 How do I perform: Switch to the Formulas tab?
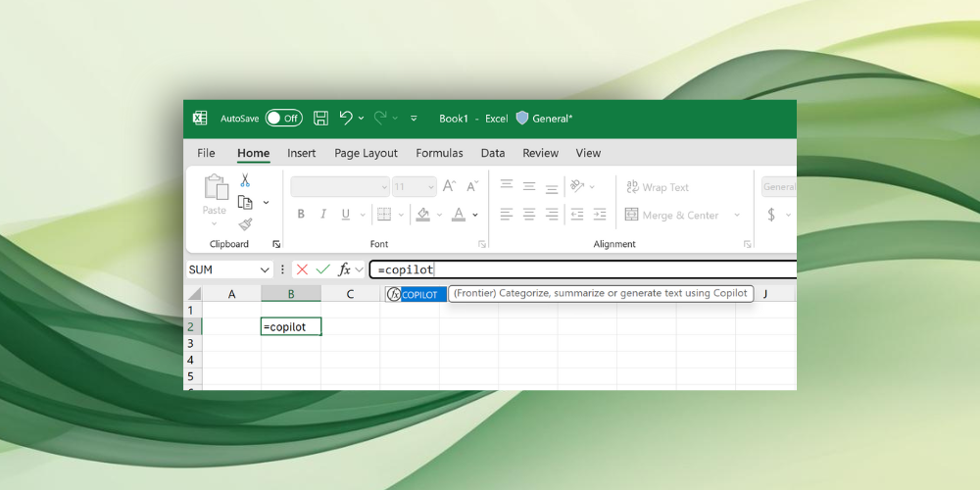point(439,153)
